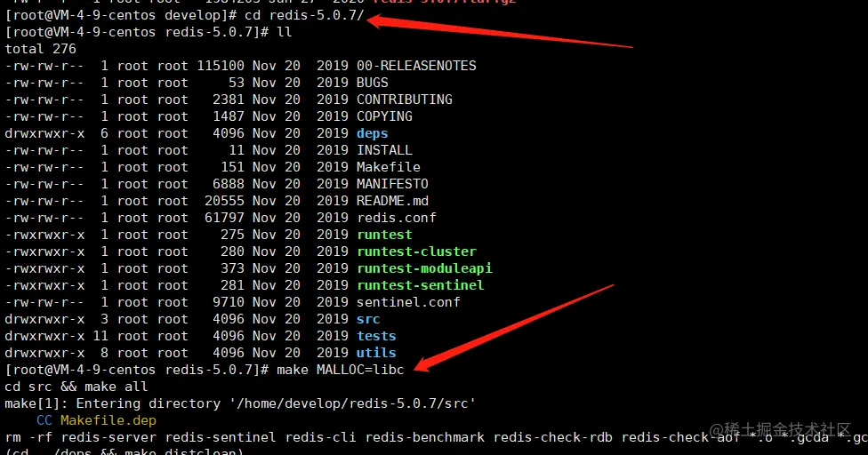Click 'redis-sentinel' in the rm -rf line
The width and height of the screenshot is (868, 455).
point(221,437)
